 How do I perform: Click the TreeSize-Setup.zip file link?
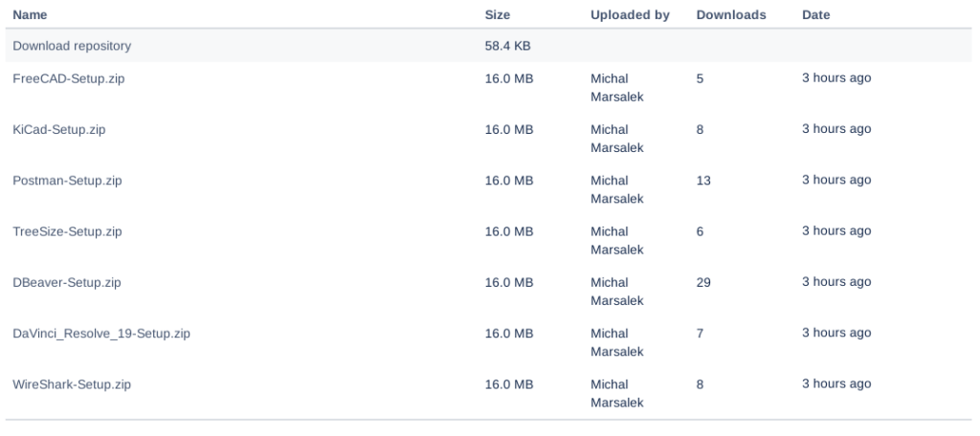point(67,231)
